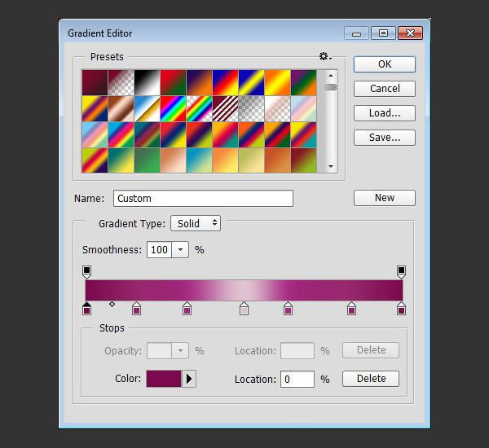This screenshot has width=489, height=448.
Task: Select the right opacity stop
Action: [401, 272]
